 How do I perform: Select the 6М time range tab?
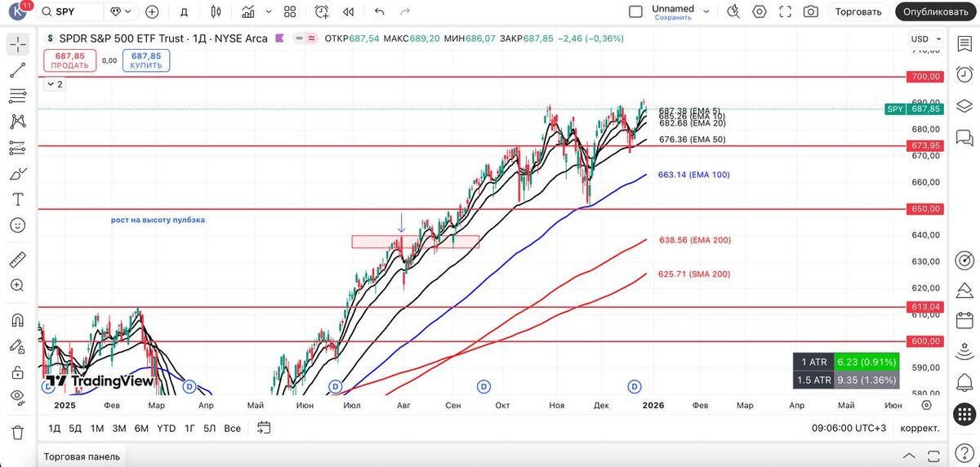pos(141,428)
